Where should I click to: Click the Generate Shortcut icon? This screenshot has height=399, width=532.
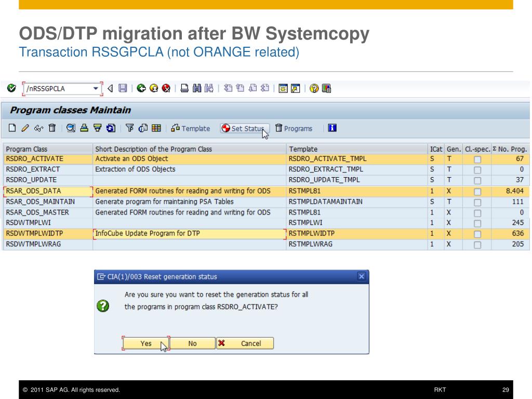pos(296,88)
